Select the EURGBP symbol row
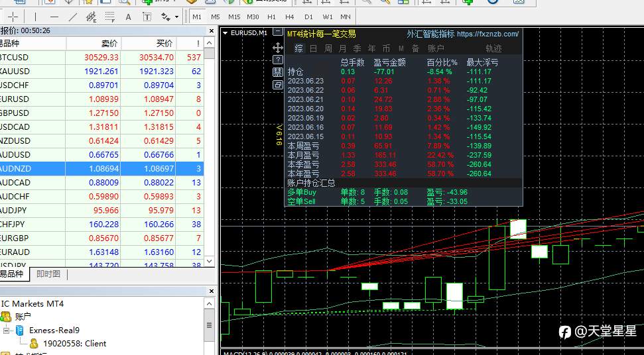The image size is (644, 355). [102, 238]
